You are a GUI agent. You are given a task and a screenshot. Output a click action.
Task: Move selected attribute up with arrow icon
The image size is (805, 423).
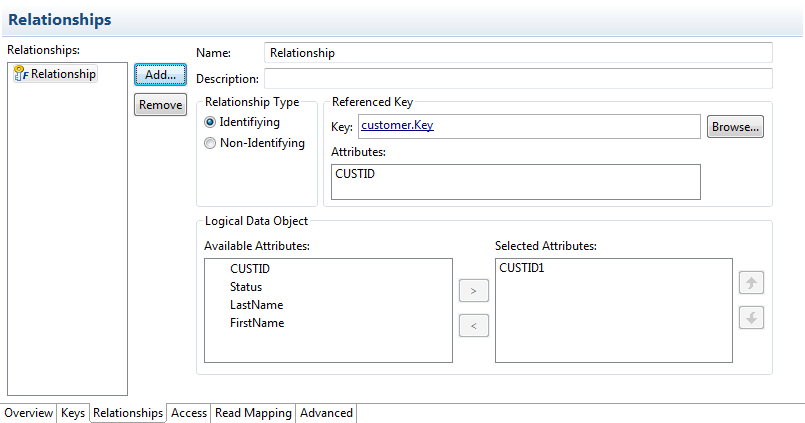click(751, 284)
